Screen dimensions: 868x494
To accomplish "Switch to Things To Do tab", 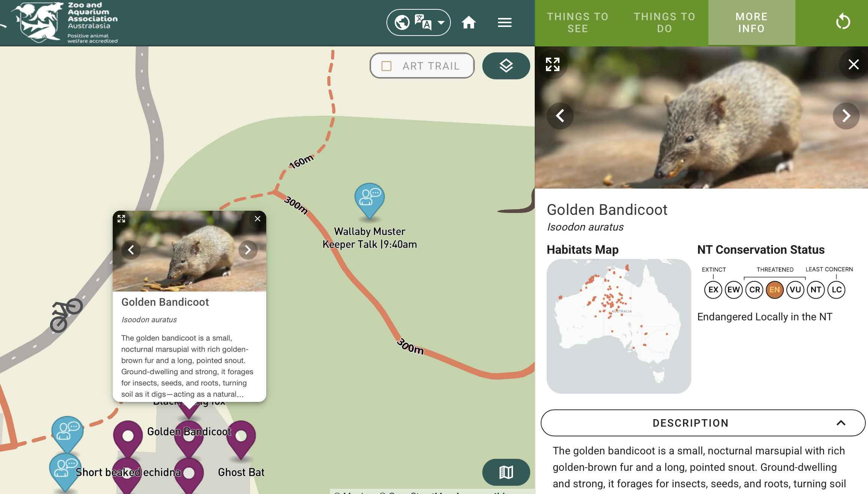I will 665,22.
